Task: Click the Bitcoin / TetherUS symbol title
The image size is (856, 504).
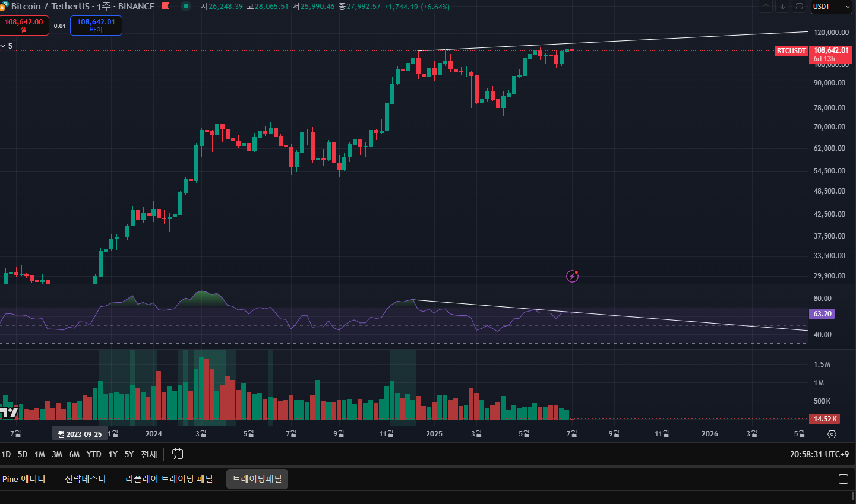Action: coord(50,7)
